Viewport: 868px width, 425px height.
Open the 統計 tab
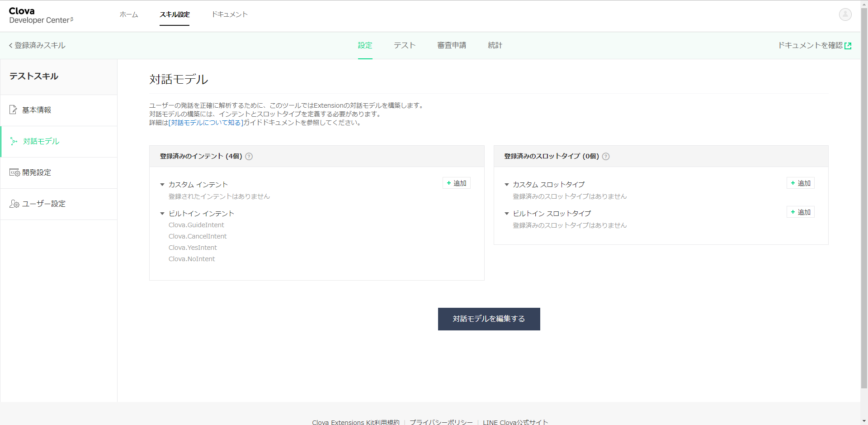coord(495,45)
